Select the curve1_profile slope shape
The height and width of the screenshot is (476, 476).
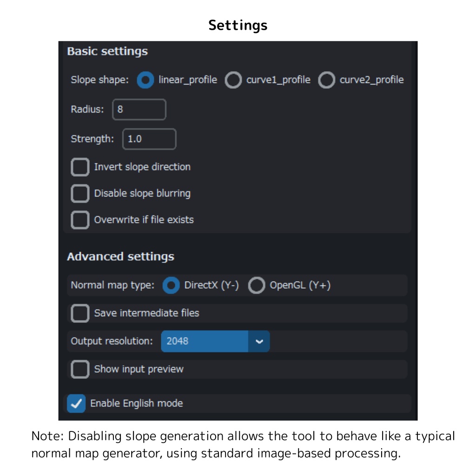tap(233, 80)
